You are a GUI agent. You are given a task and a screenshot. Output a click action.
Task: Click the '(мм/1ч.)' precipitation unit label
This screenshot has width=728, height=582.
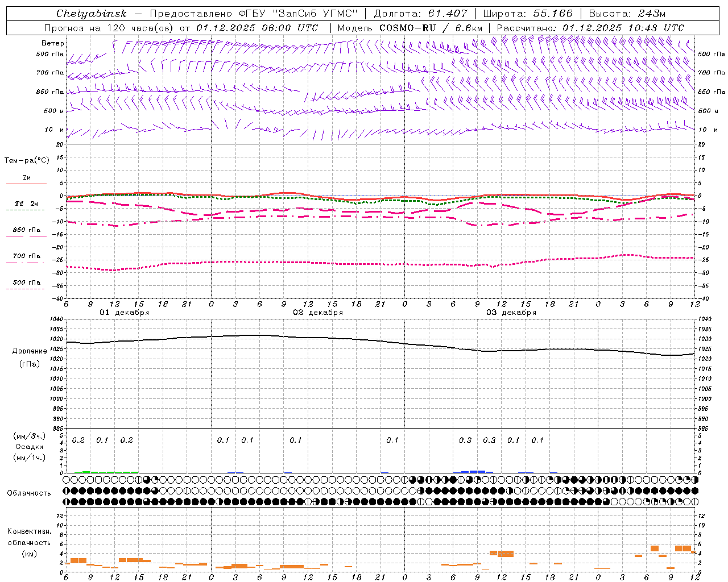(x=30, y=458)
